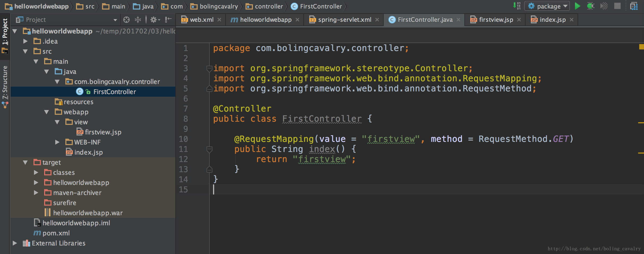Close the helloworldwebapp pom tab

(297, 20)
